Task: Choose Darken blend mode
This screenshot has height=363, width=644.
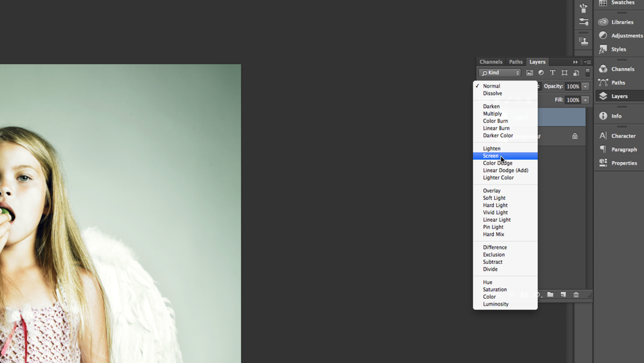Action: tap(505, 106)
